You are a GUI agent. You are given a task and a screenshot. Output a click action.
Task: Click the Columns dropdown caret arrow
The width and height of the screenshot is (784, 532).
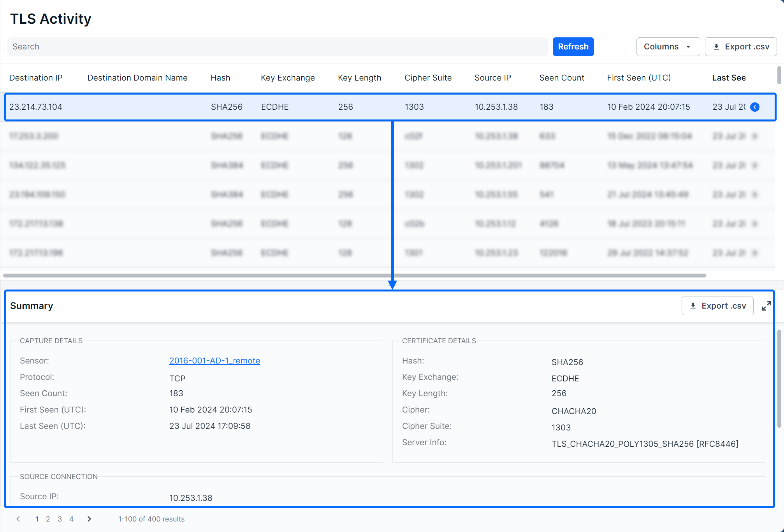(x=688, y=47)
